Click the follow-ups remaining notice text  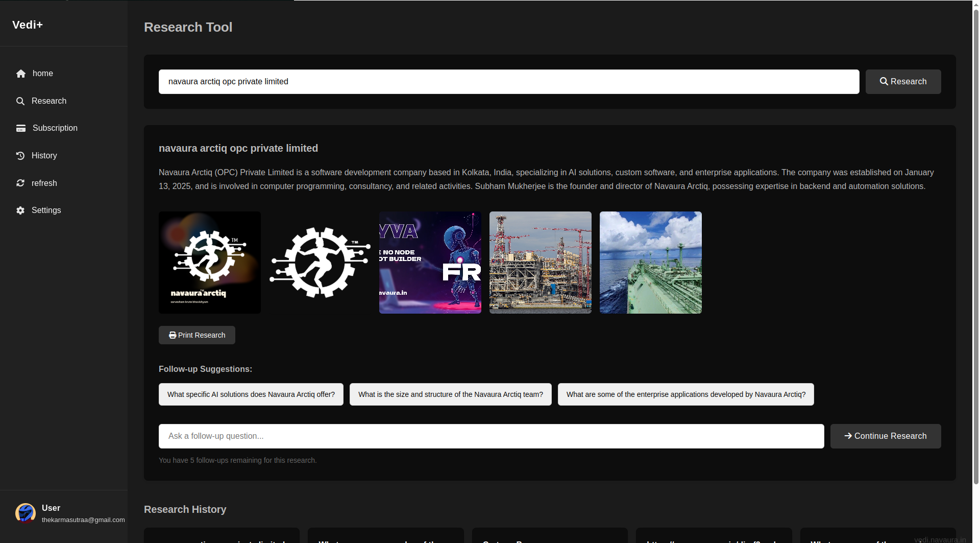point(238,460)
